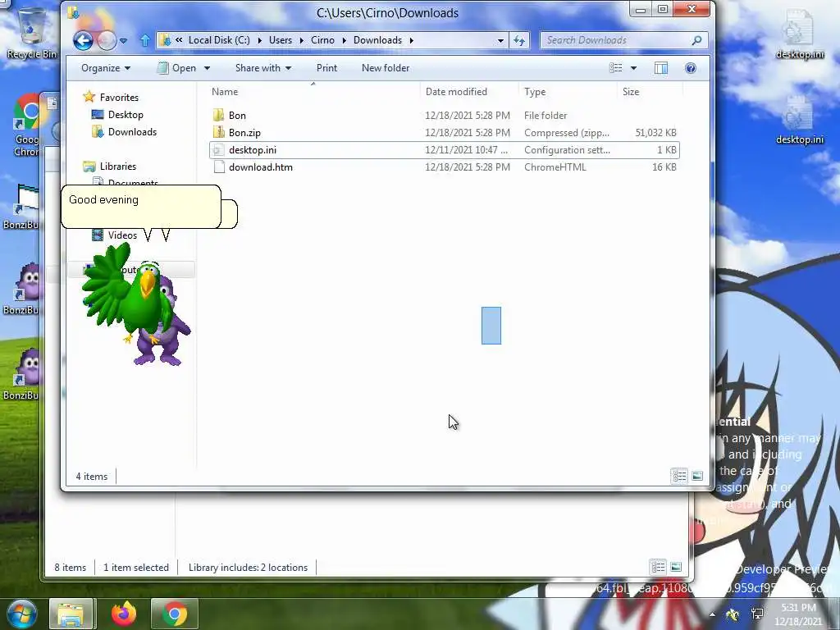Click Bon.zip size 51,032 KB
The width and height of the screenshot is (840, 630).
655,132
